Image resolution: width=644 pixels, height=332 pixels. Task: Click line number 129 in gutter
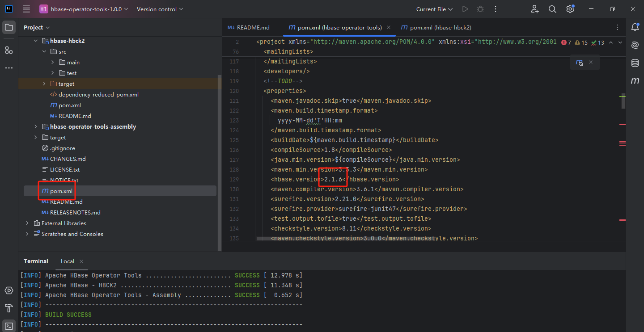pos(234,179)
